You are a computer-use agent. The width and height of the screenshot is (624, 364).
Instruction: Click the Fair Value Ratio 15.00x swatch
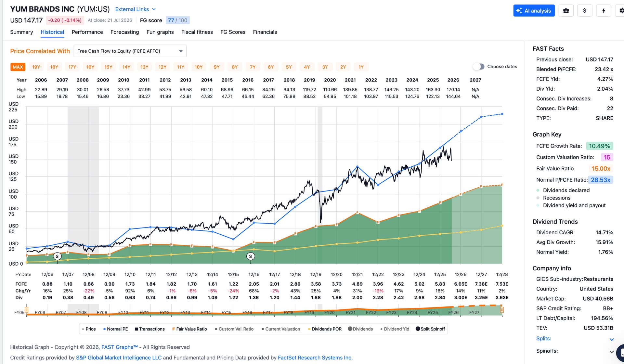601,169
